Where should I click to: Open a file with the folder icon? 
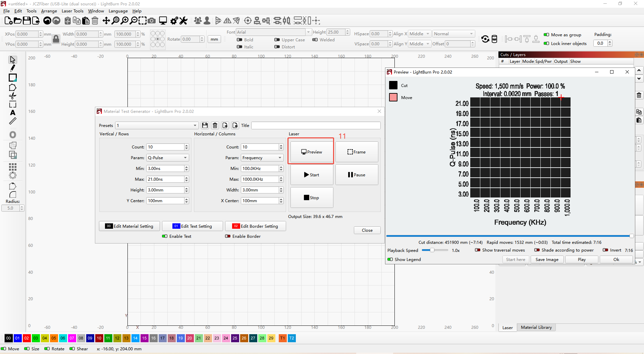coord(17,21)
